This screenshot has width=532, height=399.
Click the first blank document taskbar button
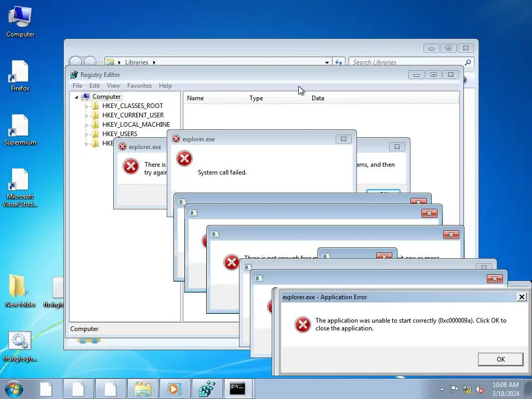(46, 389)
